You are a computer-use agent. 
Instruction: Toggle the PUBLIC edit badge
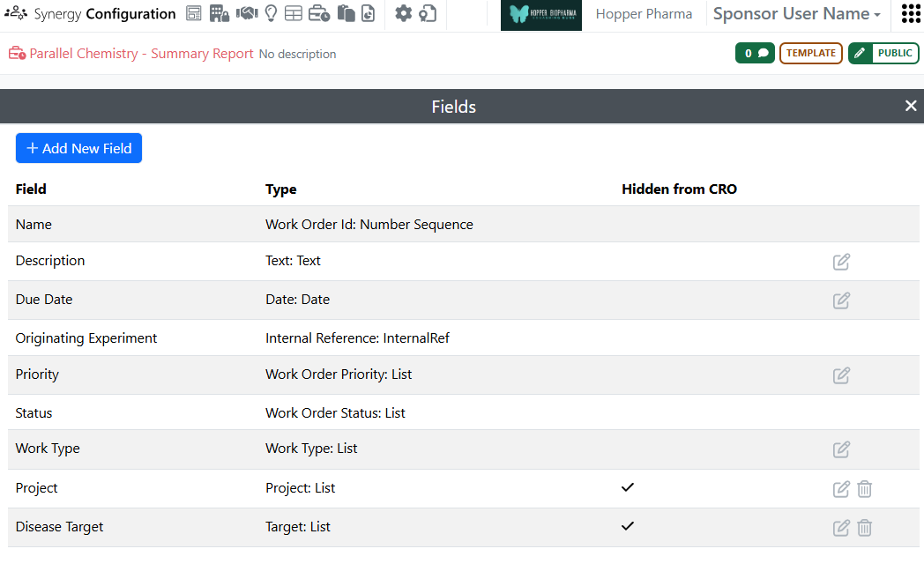[883, 54]
